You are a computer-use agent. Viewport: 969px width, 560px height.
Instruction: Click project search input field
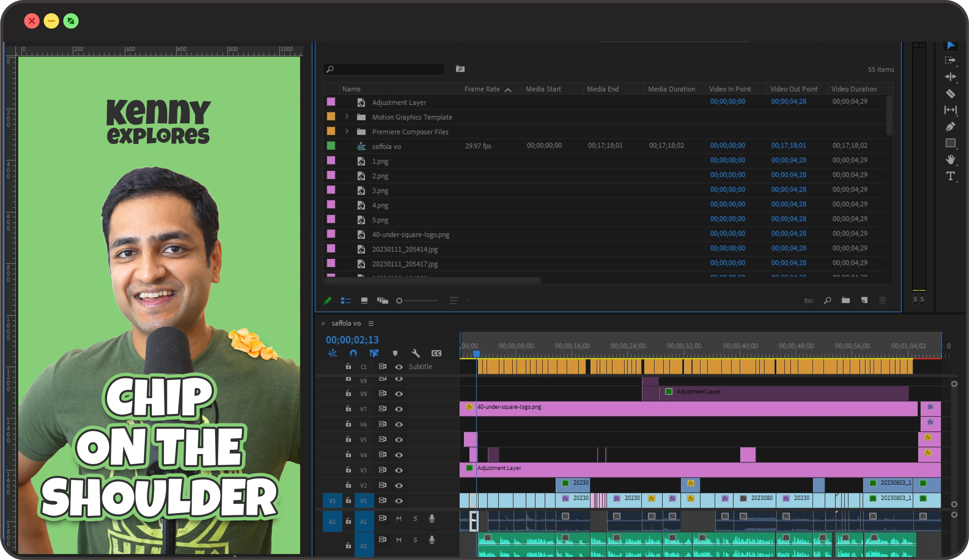[384, 69]
